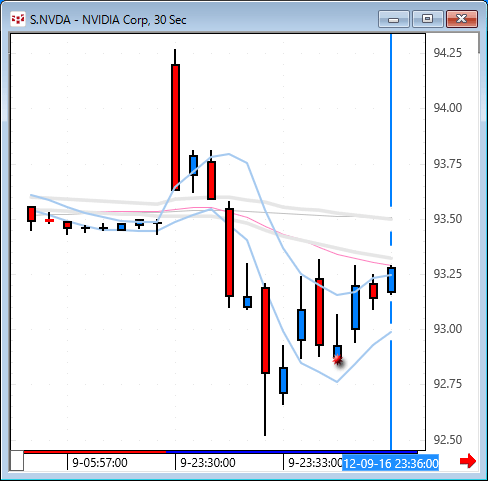Click the red star marker on candle
The image size is (488, 481).
pos(338,359)
